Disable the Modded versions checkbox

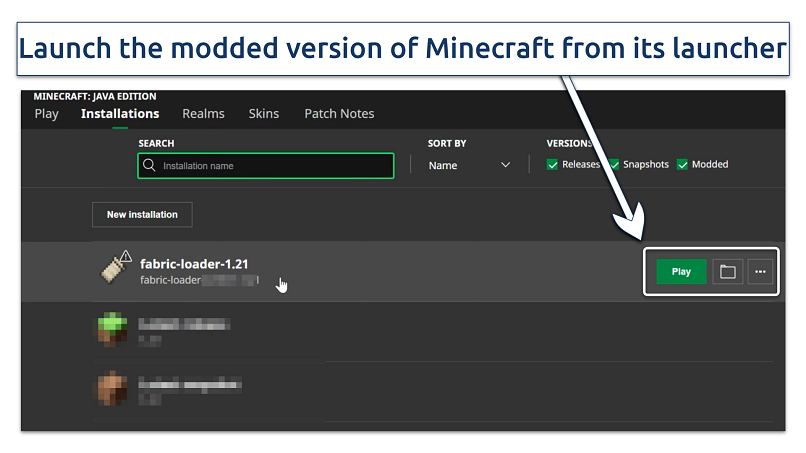coord(683,165)
